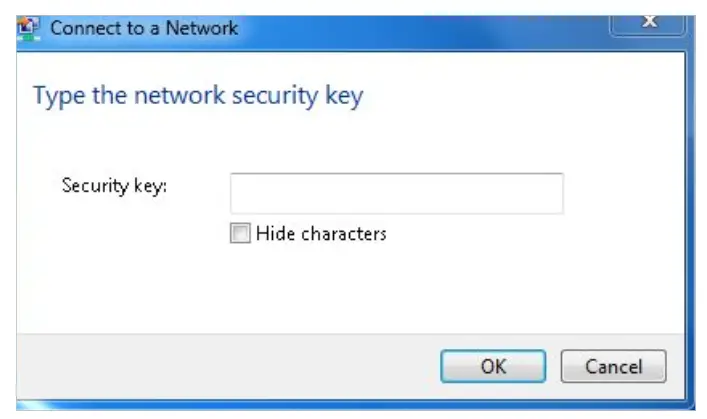Cancel the network connection dialog
Image resolution: width=707 pixels, height=419 pixels.
tap(613, 366)
